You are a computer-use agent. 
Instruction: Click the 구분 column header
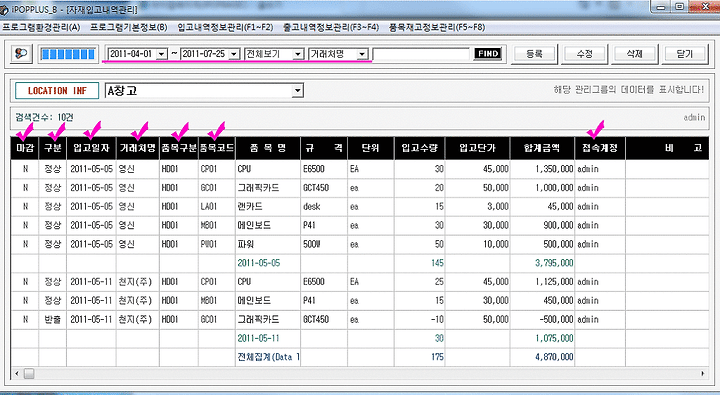click(x=53, y=148)
